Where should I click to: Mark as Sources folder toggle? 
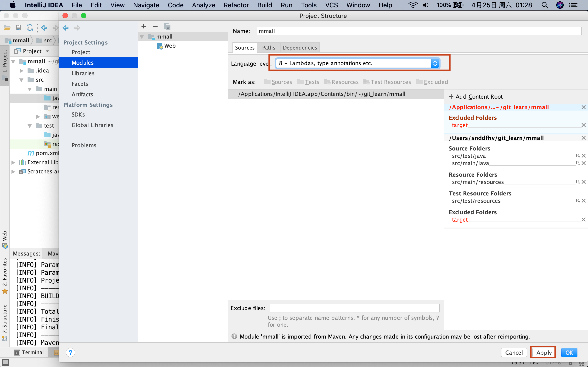[x=278, y=82]
